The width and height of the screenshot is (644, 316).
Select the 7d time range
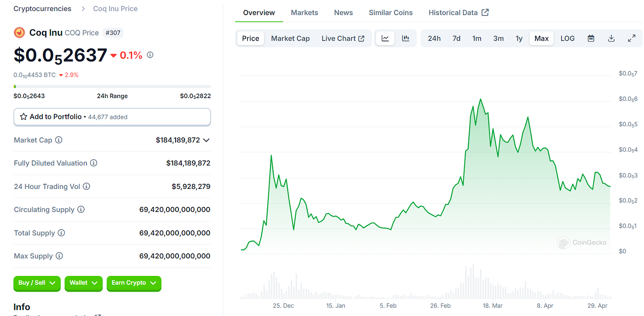tap(456, 38)
